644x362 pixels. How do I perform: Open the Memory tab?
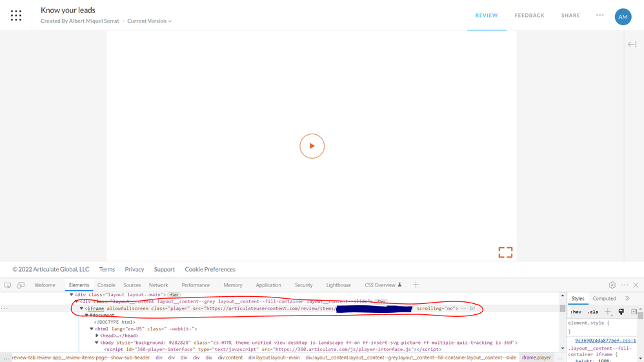coord(233,285)
